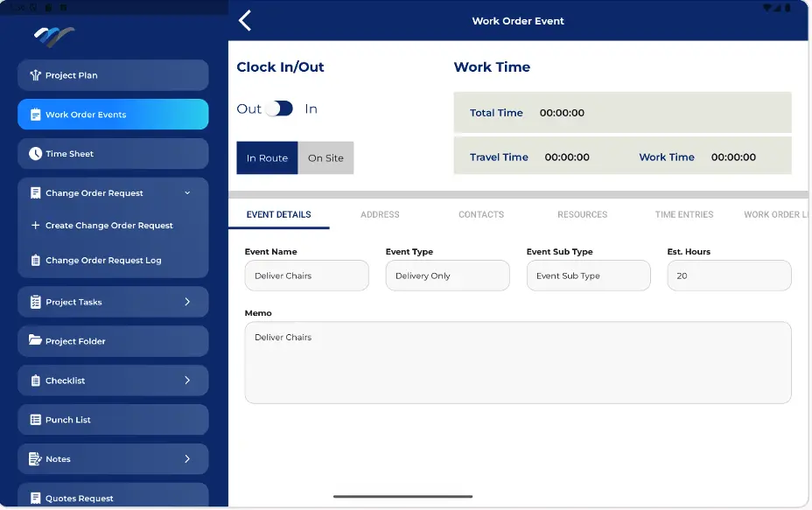Click the Project Folder icon
The image size is (812, 510).
(35, 340)
